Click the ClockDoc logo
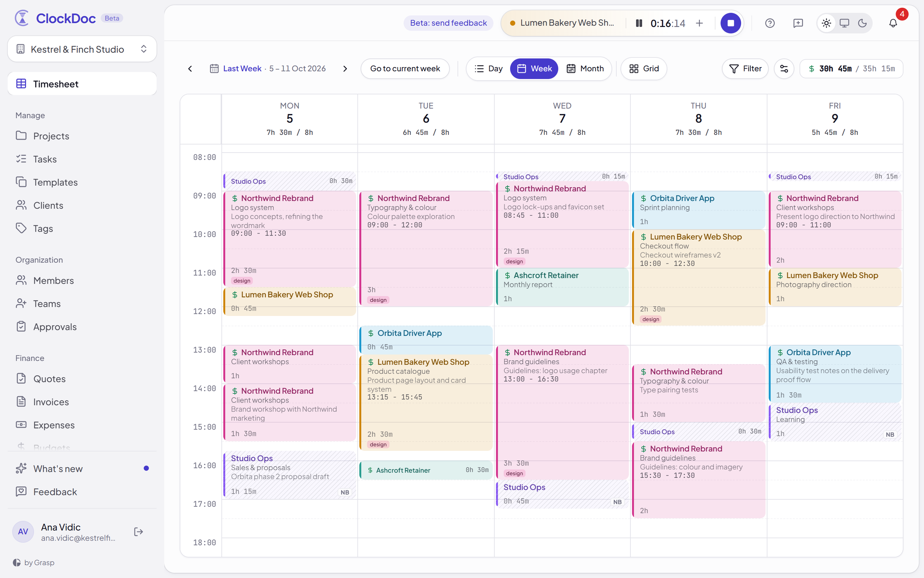The width and height of the screenshot is (924, 578). pos(55,18)
